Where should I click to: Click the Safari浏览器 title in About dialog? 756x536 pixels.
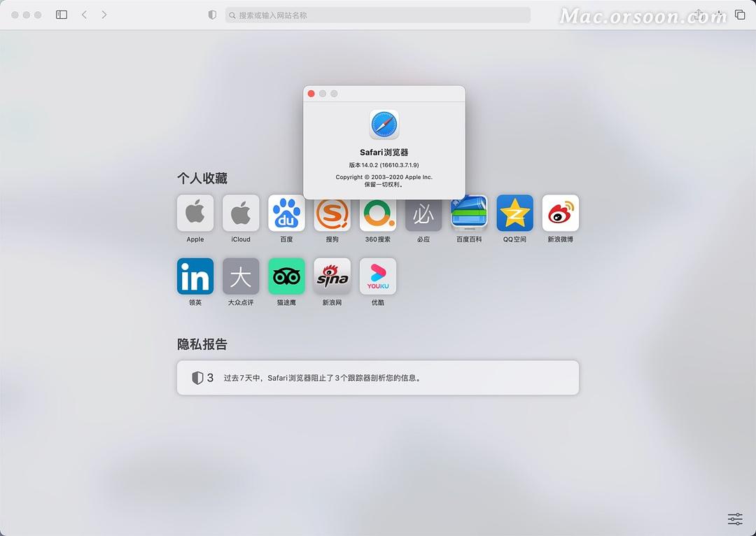pyautogui.click(x=384, y=153)
